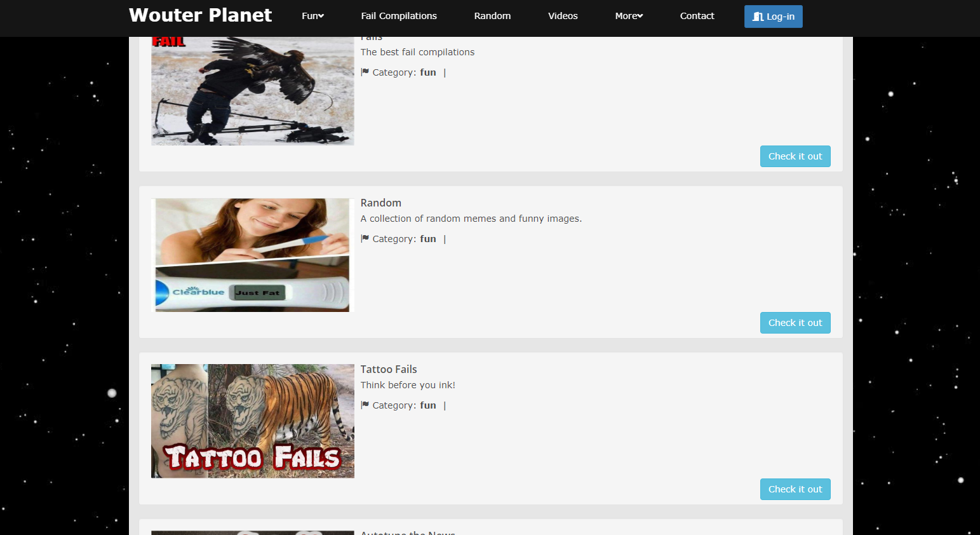This screenshot has width=980, height=535.
Task: Click the flag icon beside the Fails category
Action: coord(364,72)
